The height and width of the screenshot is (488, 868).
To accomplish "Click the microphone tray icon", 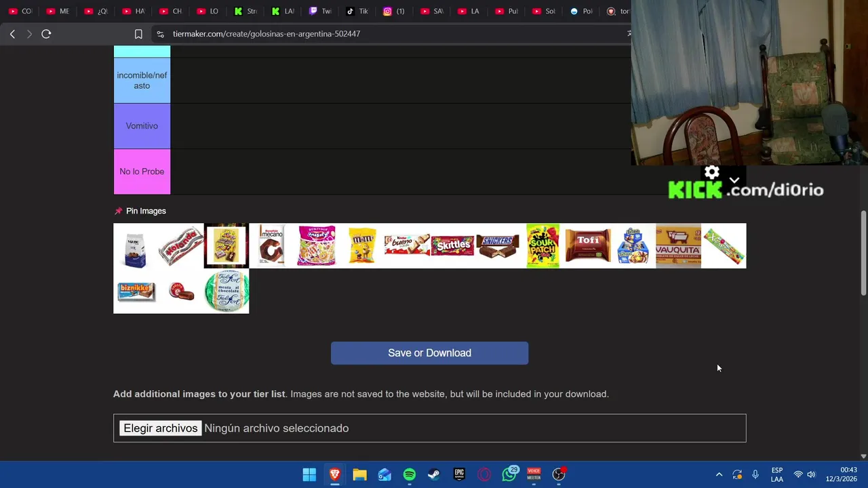I will [x=755, y=474].
